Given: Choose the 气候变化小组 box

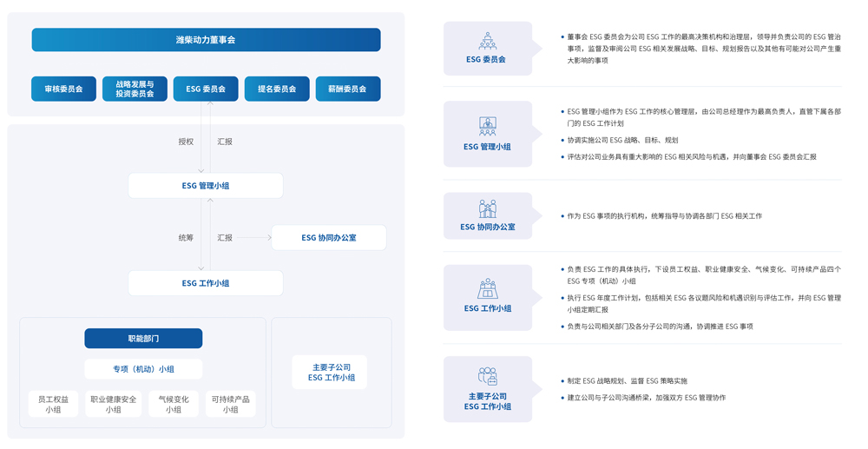Looking at the screenshot, I should pyautogui.click(x=174, y=405).
